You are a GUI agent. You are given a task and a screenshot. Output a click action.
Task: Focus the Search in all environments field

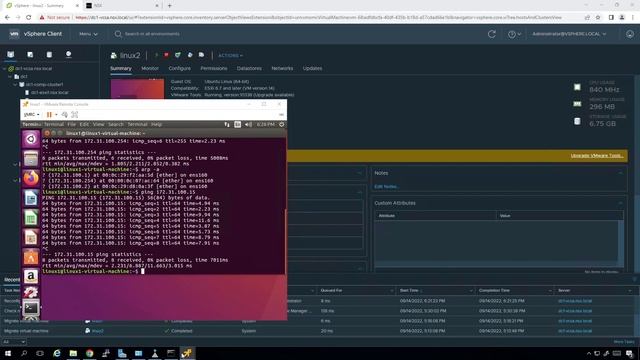click(152, 34)
